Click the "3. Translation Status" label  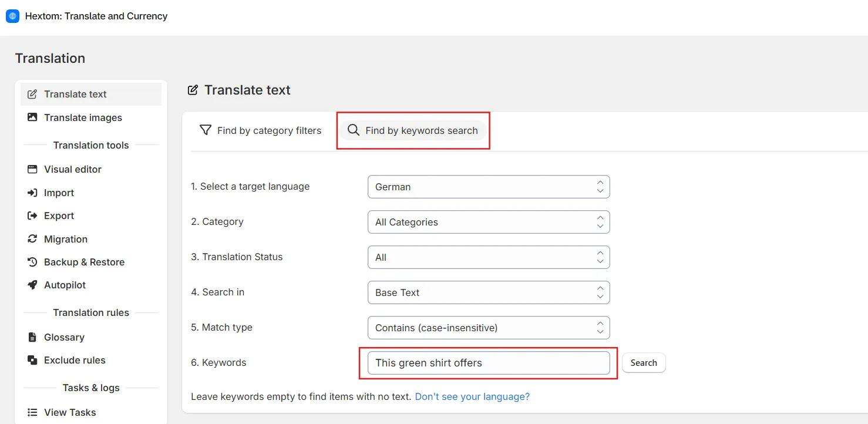(237, 257)
